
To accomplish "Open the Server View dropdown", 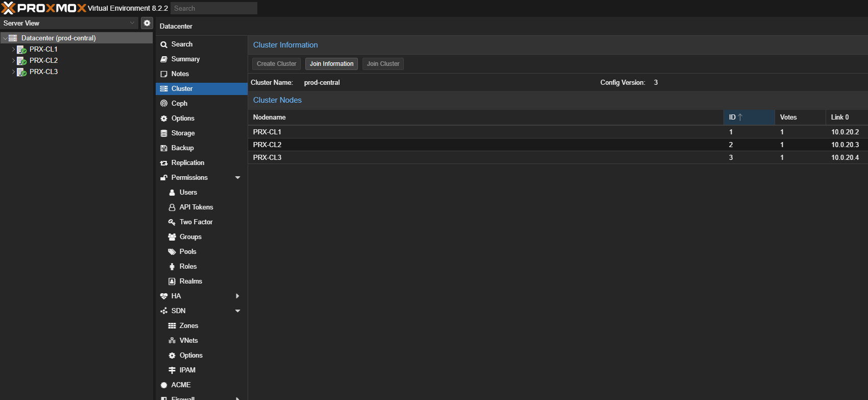I will pos(132,23).
